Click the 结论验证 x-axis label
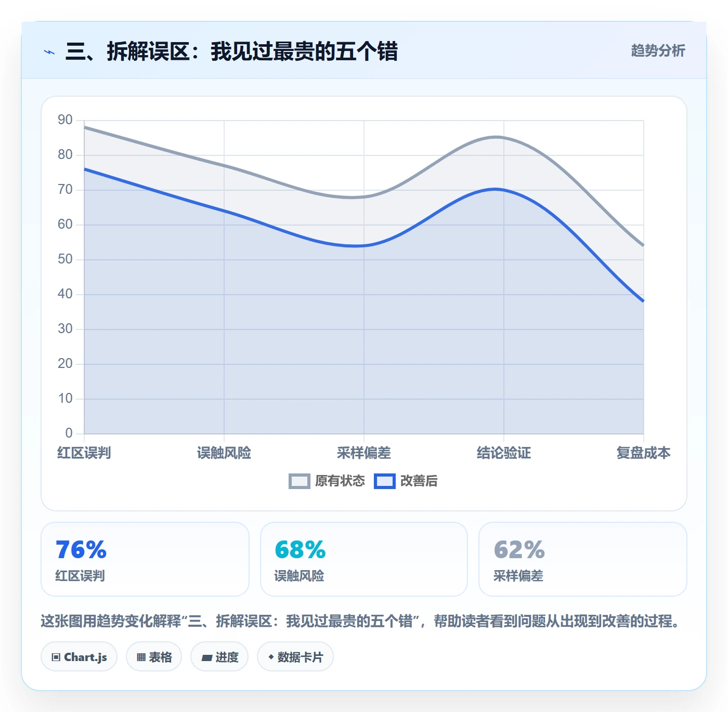Image resolution: width=728 pixels, height=712 pixels. coord(504,453)
